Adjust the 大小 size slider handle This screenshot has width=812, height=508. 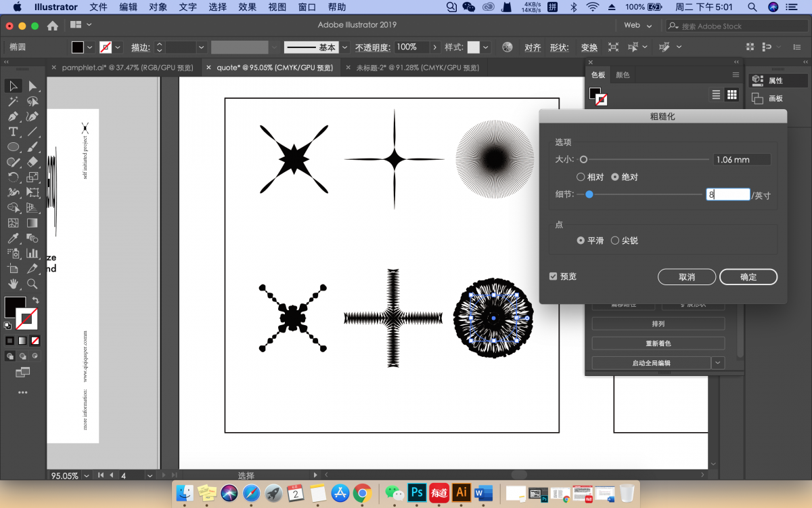583,160
